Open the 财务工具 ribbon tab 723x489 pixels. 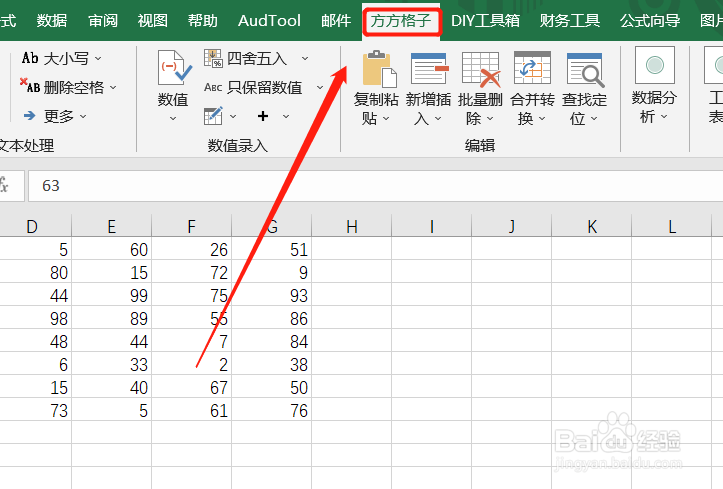pyautogui.click(x=569, y=21)
